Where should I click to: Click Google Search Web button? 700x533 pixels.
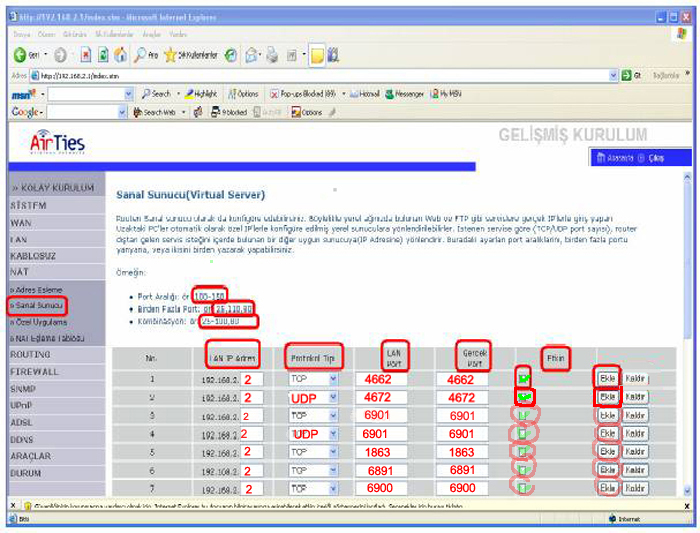(154, 112)
